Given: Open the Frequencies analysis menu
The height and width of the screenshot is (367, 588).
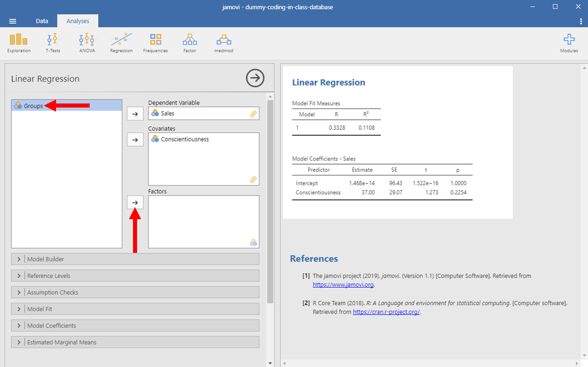Looking at the screenshot, I should click(155, 43).
